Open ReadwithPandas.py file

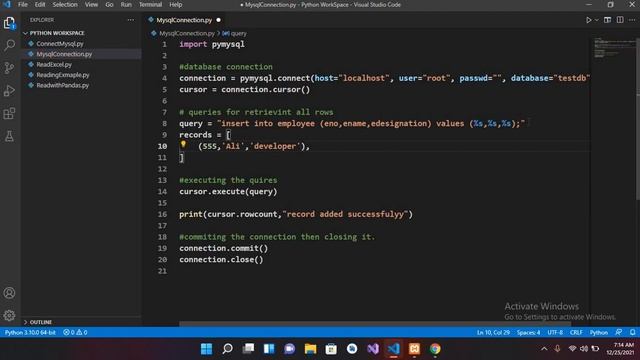point(62,85)
